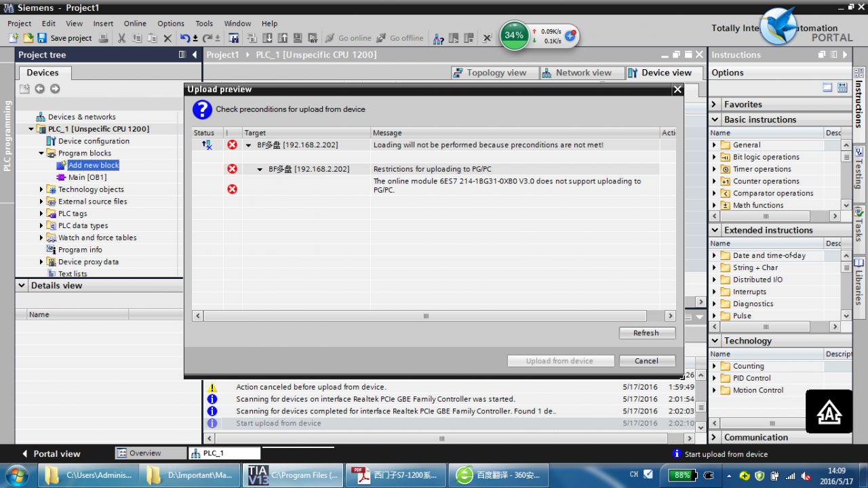The height and width of the screenshot is (488, 868).
Task: Open the Windows Start menu
Action: coord(16,474)
